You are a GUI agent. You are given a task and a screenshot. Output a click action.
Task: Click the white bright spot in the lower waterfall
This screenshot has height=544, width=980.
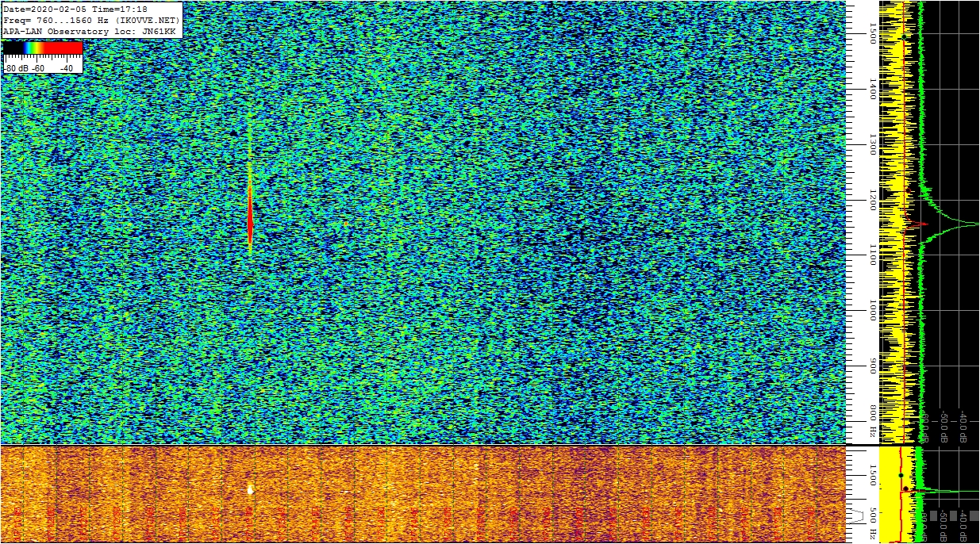[x=250, y=489]
